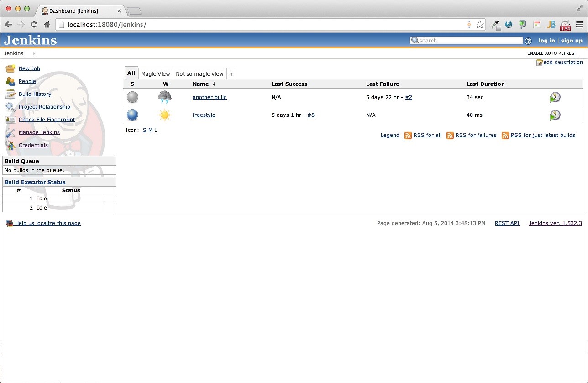Sort by Last Failure column header
This screenshot has width=588, height=383.
[x=383, y=84]
